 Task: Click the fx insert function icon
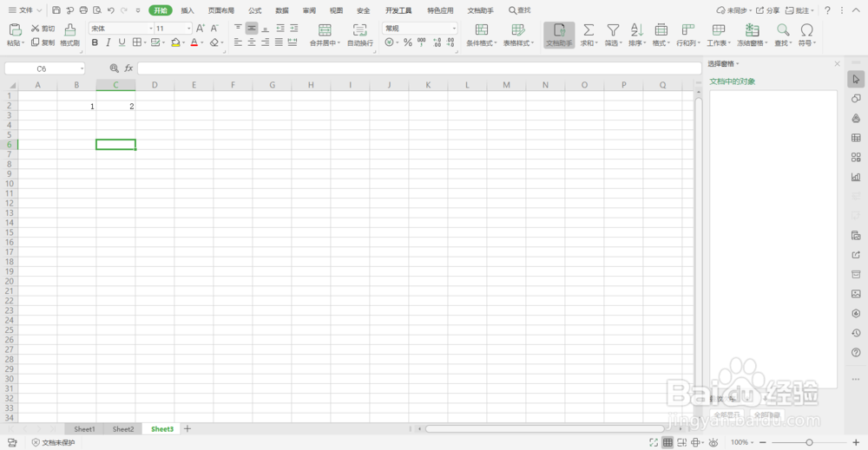pos(128,68)
